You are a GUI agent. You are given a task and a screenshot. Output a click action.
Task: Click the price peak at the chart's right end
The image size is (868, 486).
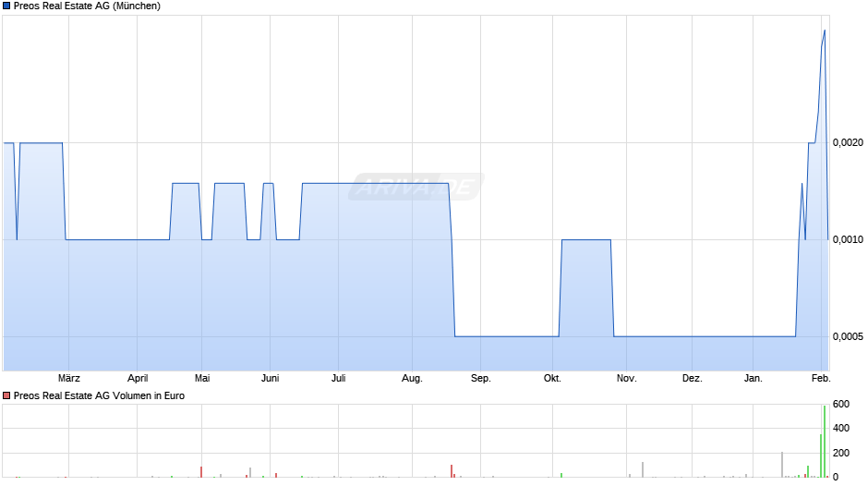coord(825,30)
